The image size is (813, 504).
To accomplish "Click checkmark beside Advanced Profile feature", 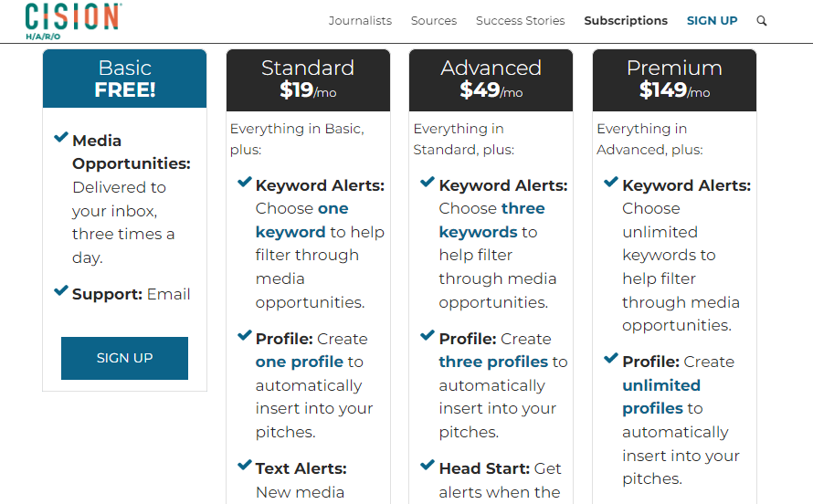I will point(428,335).
